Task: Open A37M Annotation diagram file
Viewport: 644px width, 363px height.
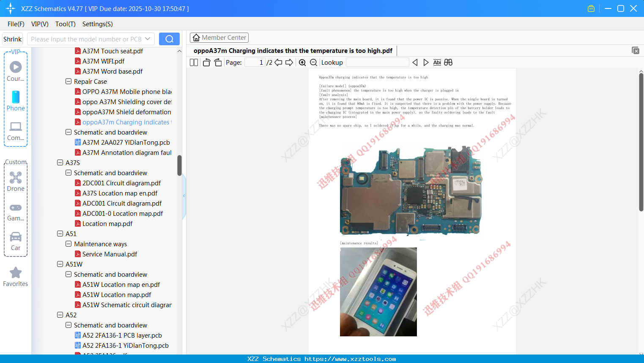Action: [x=123, y=153]
